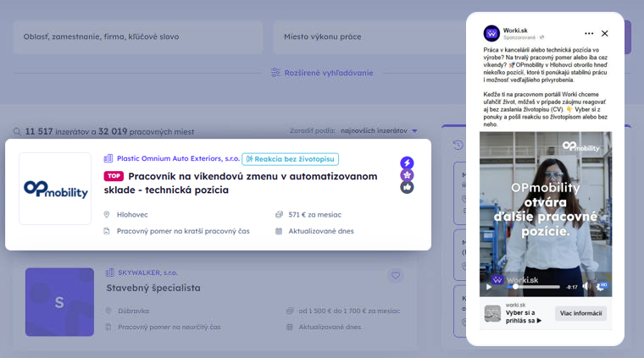This screenshot has width=644, height=358.
Task: Click the history clock icon in right panel
Action: [458, 145]
